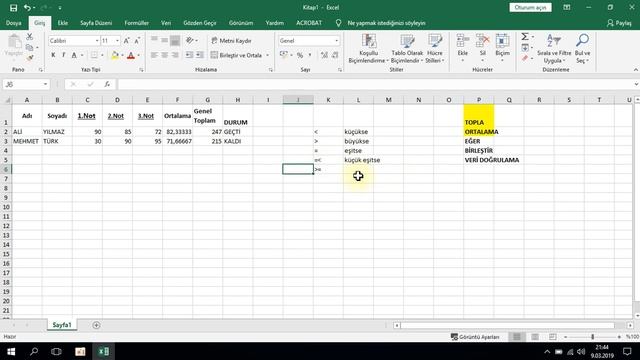Image resolution: width=640 pixels, height=360 pixels.
Task: Open Koşullu Biçimlendirme menu
Action: pos(368,49)
